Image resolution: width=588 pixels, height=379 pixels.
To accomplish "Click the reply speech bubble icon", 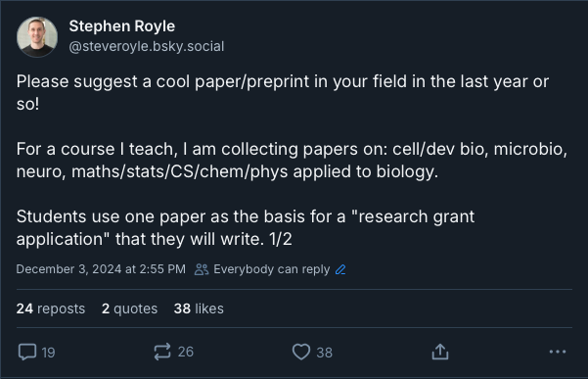I will [27, 352].
